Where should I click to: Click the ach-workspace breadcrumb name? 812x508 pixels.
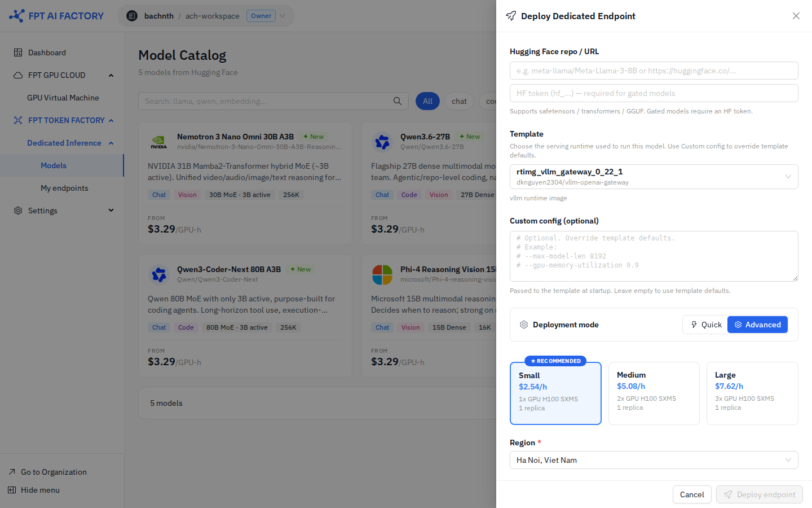[213, 16]
